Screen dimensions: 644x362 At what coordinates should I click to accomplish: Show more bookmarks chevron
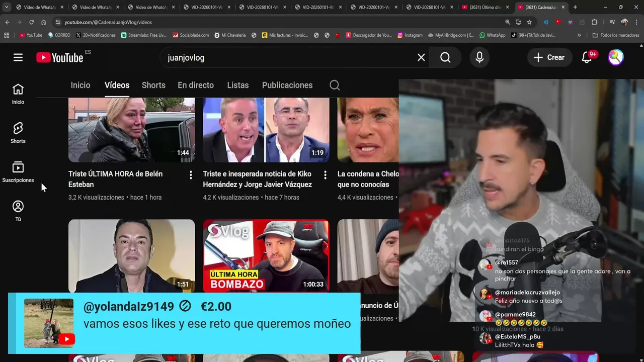579,35
